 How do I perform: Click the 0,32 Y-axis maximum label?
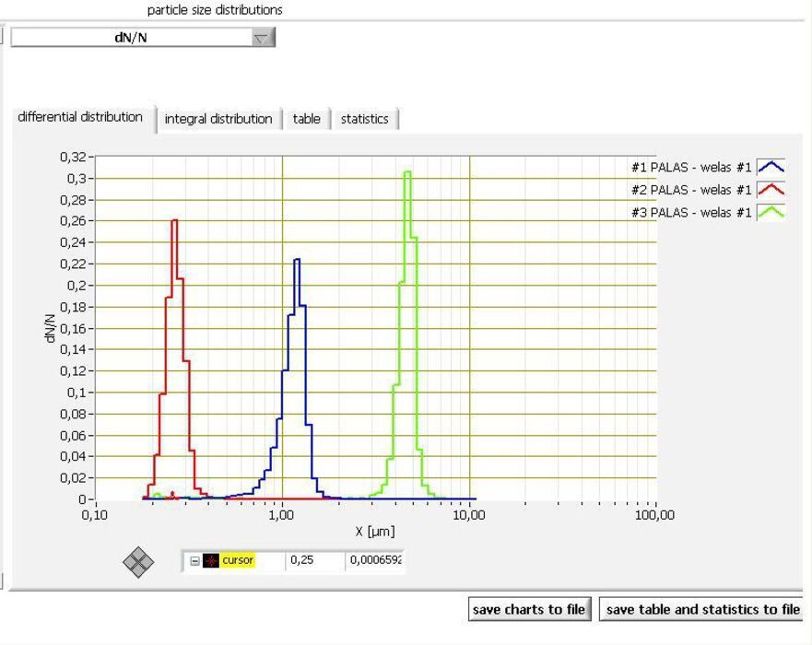pos(73,157)
